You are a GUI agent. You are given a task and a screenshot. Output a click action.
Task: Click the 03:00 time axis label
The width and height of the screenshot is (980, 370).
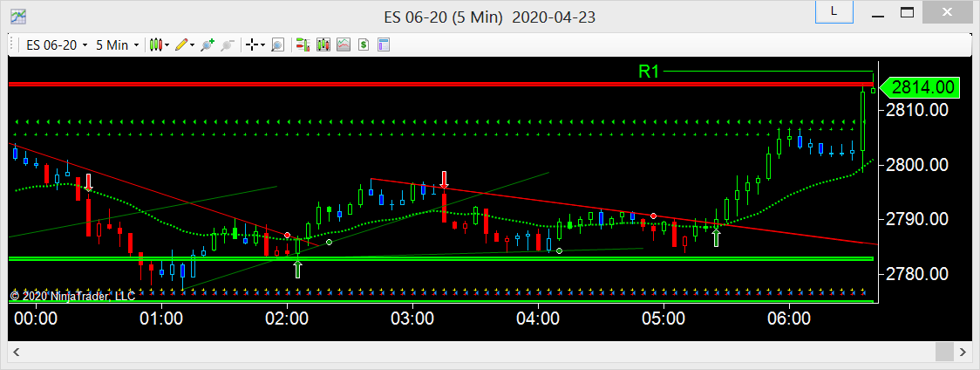pos(412,318)
